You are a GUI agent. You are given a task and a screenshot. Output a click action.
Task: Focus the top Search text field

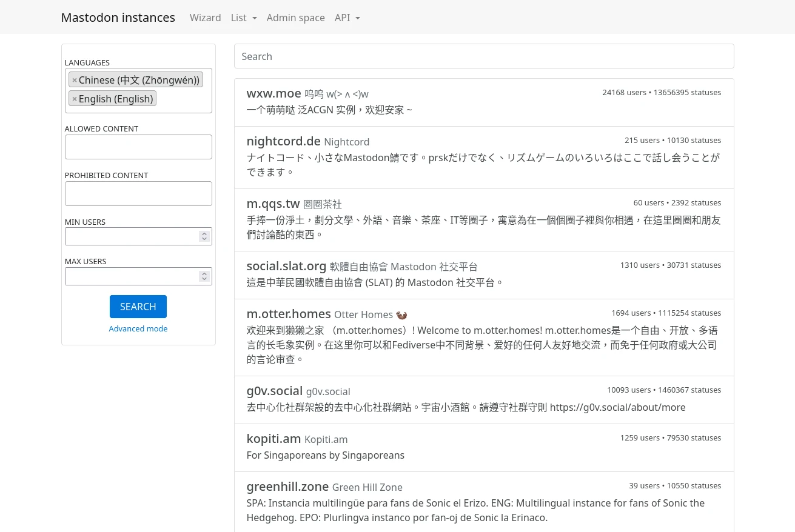click(x=483, y=56)
